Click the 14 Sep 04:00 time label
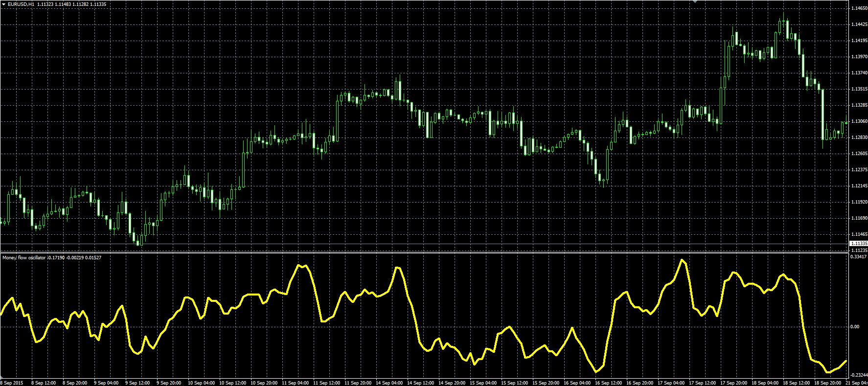This screenshot has height=386, width=868. click(x=389, y=383)
